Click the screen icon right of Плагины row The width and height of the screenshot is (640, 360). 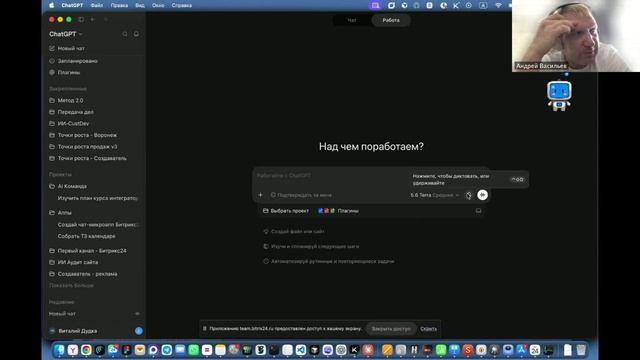[478, 211]
